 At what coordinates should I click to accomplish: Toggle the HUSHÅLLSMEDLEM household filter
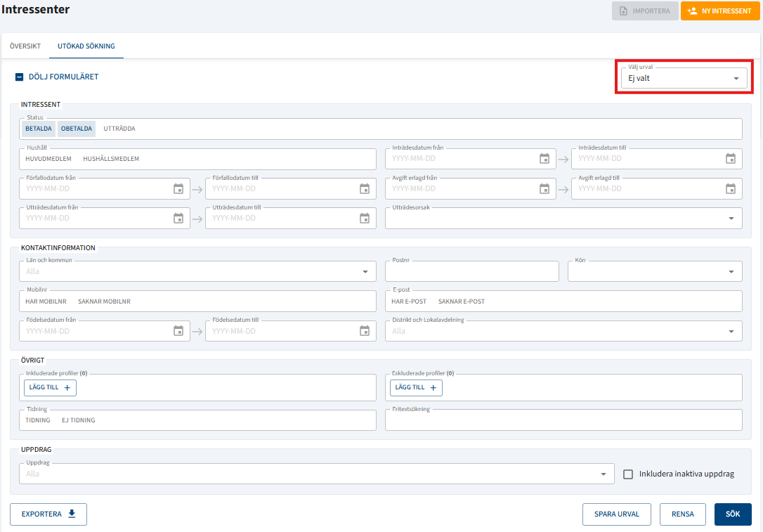(x=111, y=159)
